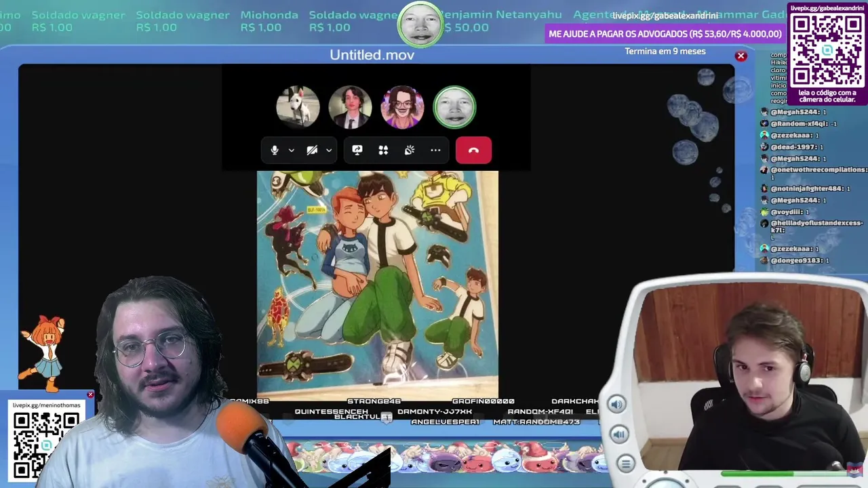This screenshot has height=488, width=868.
Task: Hang up with the red phone button
Action: (x=473, y=150)
